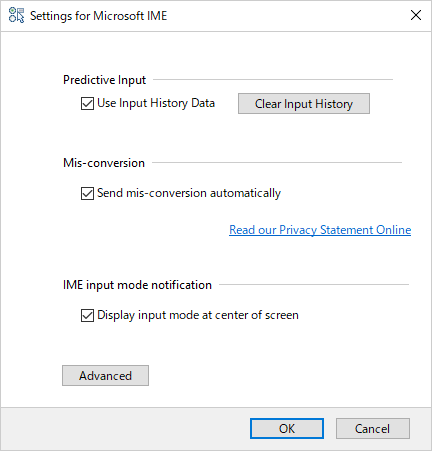Click the Predictive Input section heading
The height and width of the screenshot is (451, 432).
pyautogui.click(x=104, y=80)
